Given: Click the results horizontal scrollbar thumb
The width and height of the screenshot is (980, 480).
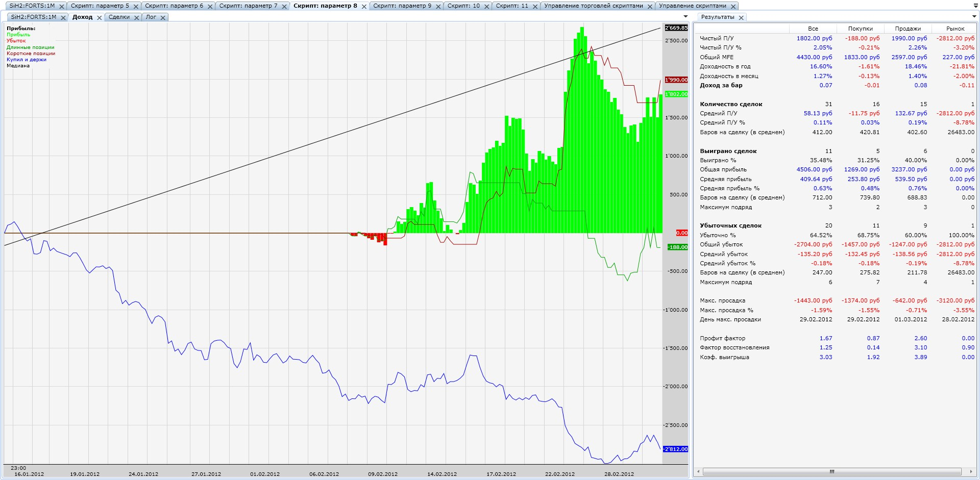Looking at the screenshot, I should click(831, 472).
